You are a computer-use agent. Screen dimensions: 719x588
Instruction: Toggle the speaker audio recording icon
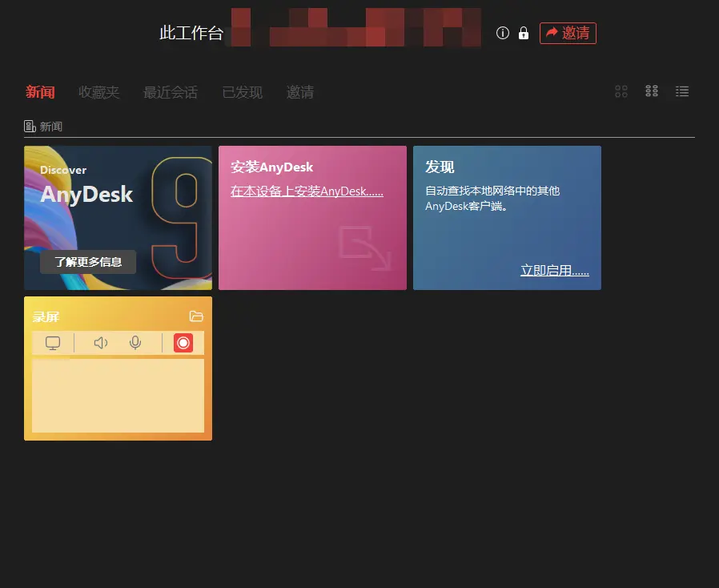tap(101, 343)
